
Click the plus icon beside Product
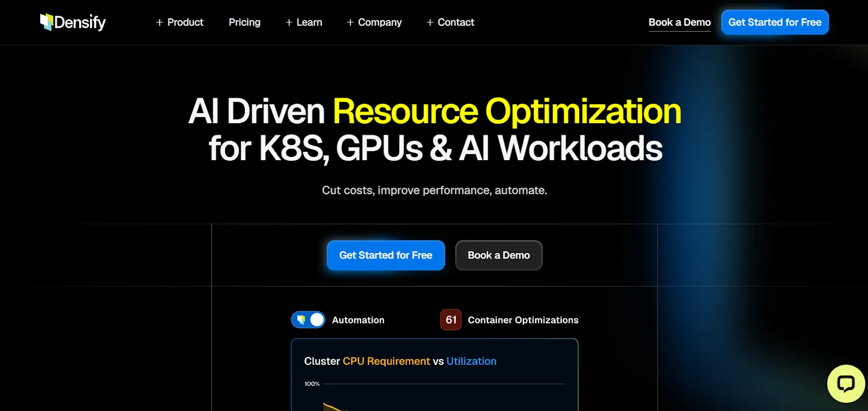pos(159,22)
